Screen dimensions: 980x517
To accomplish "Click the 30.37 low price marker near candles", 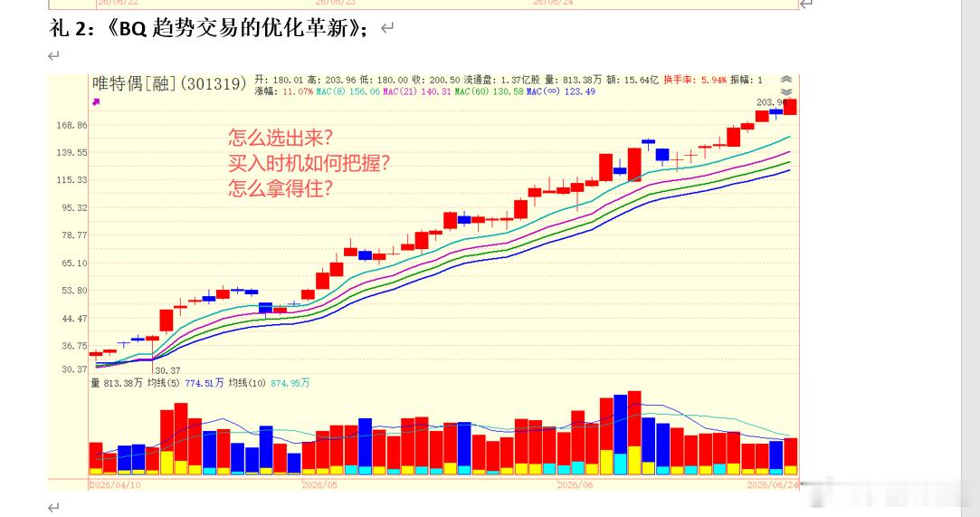I will [167, 370].
